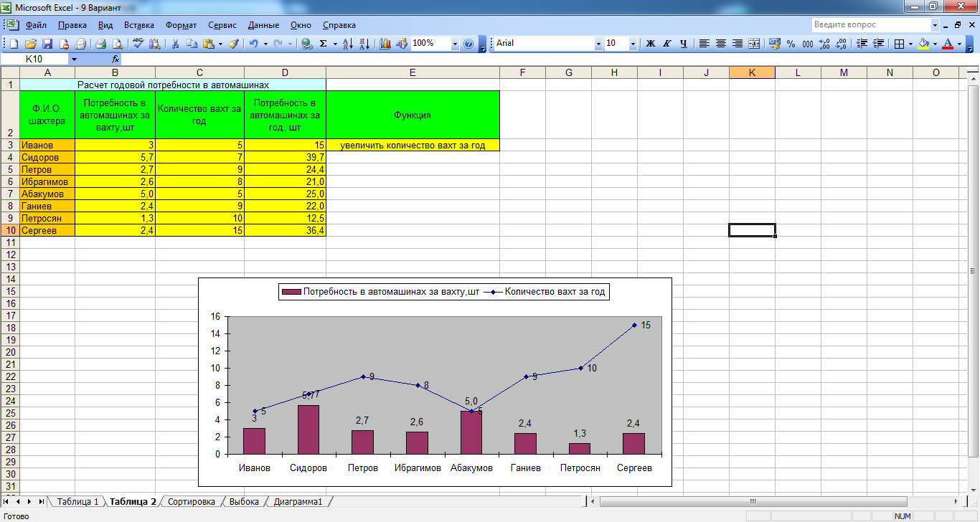The width and height of the screenshot is (980, 522).
Task: Align cell text to the right
Action: pyautogui.click(x=738, y=44)
